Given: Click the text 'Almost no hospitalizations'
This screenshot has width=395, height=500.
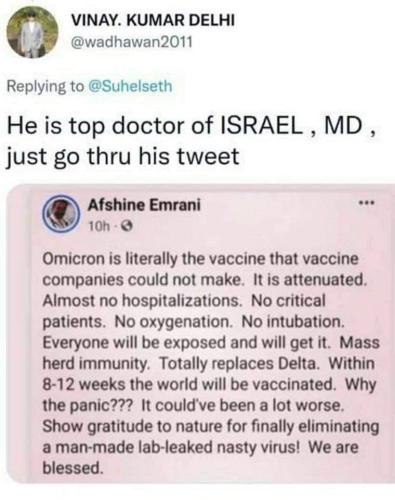Looking at the screenshot, I should point(145,301).
